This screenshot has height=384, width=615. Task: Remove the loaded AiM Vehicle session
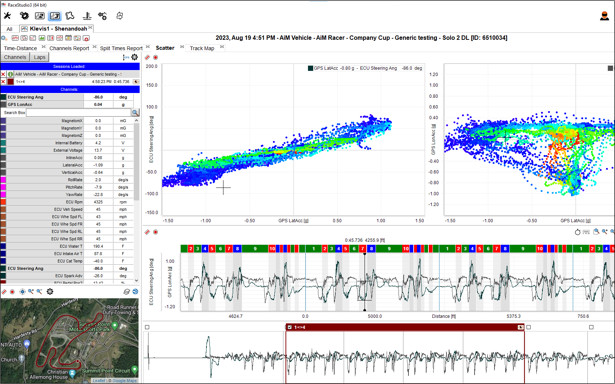point(3,74)
